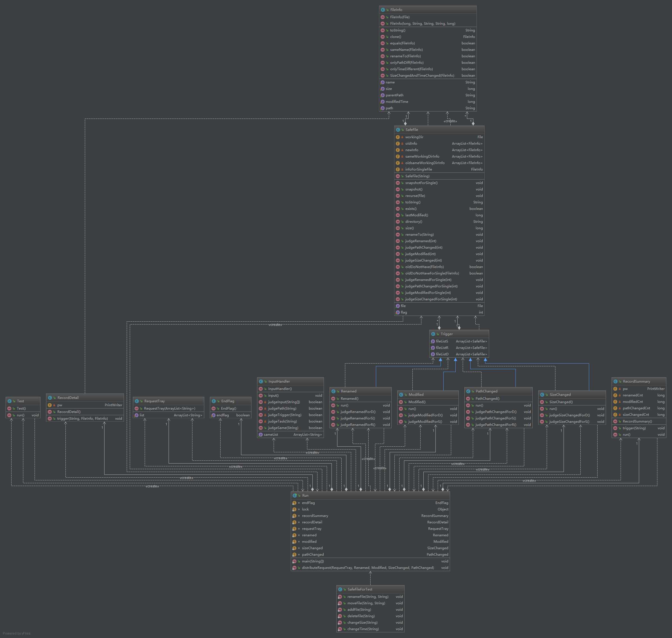Click the field icon beside lock in Run

point(294,509)
